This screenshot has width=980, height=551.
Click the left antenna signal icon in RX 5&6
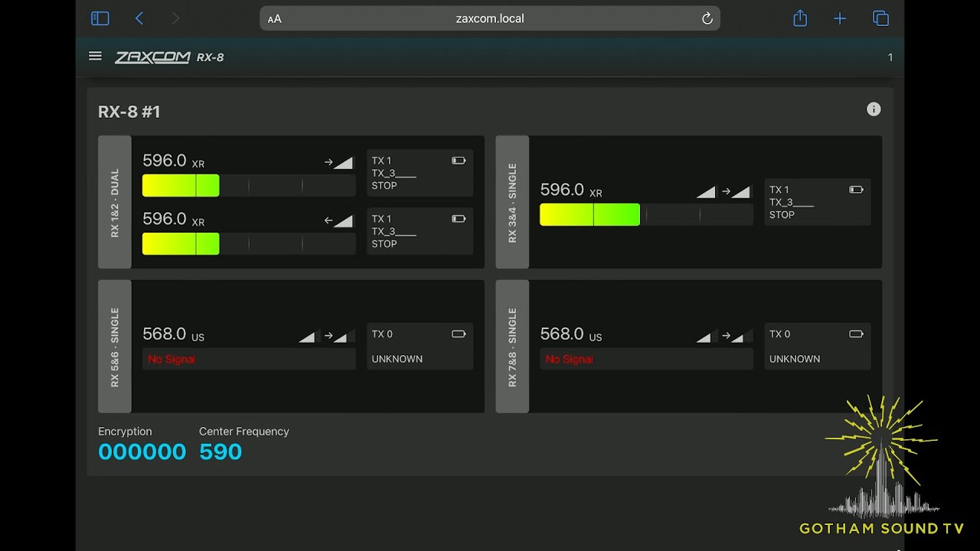coord(308,336)
